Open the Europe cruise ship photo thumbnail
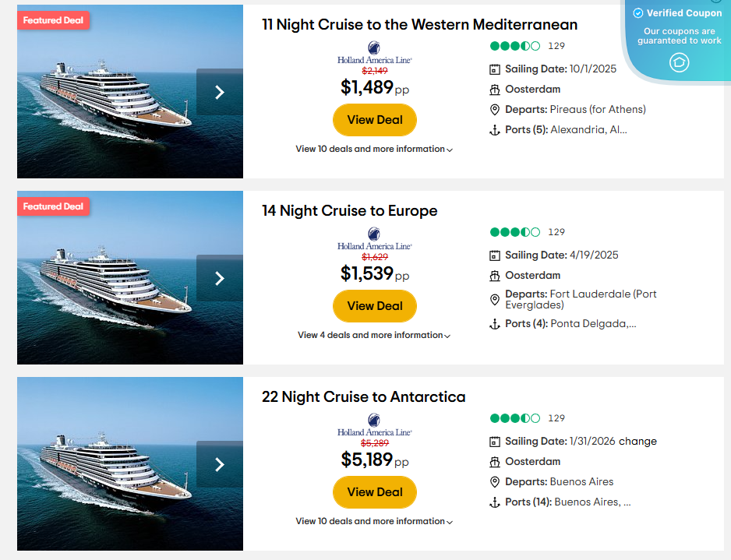731x560 pixels. [x=109, y=278]
